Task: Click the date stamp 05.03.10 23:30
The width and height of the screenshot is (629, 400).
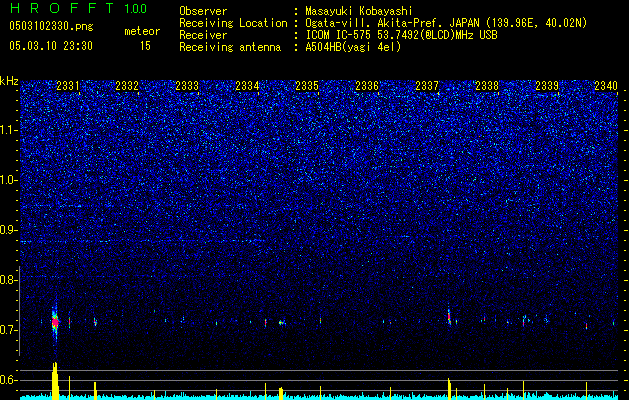Action: [51, 46]
